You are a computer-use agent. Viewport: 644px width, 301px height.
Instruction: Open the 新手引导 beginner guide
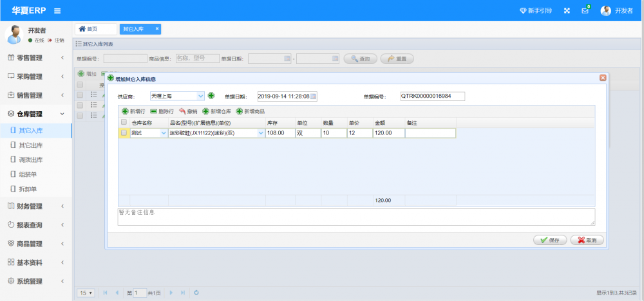click(x=536, y=11)
